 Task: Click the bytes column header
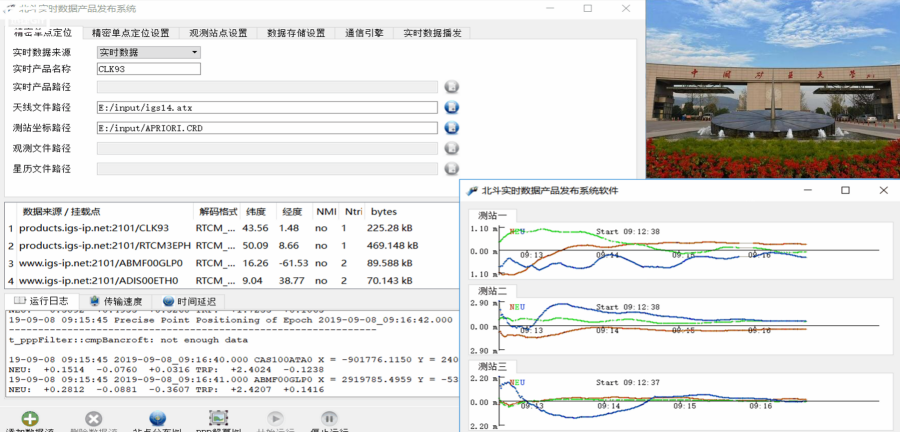tap(384, 212)
